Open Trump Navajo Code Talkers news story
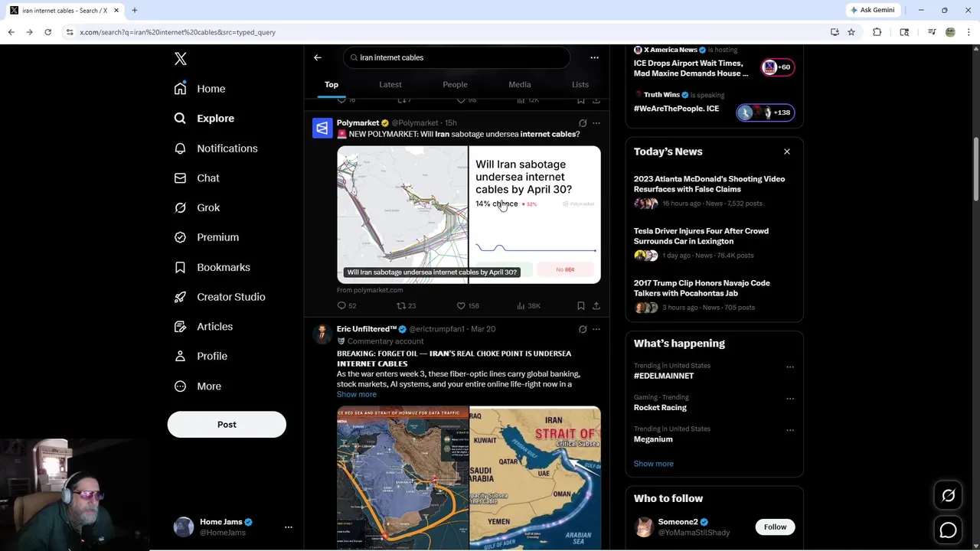 tap(714, 295)
